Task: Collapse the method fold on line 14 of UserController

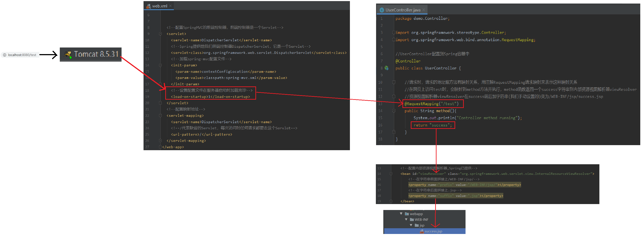Action: point(394,111)
